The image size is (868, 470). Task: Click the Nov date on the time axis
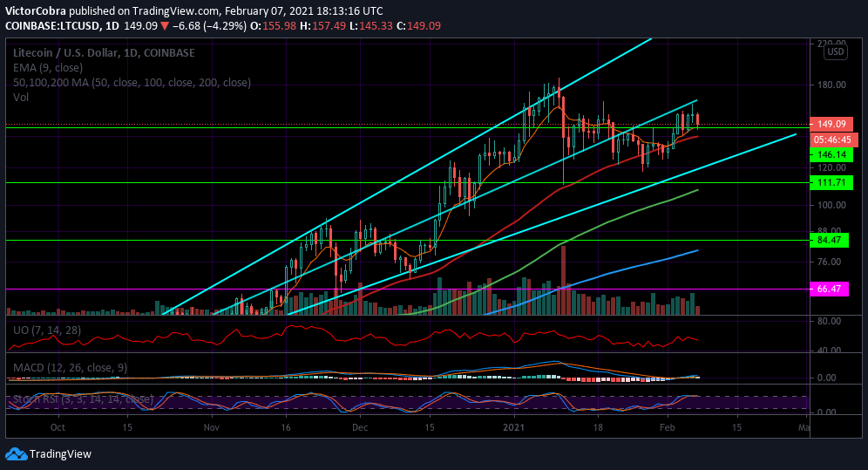[212, 427]
